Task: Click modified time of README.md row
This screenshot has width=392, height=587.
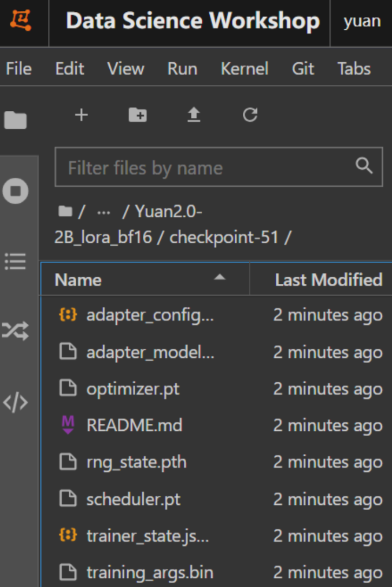Action: [x=328, y=425]
